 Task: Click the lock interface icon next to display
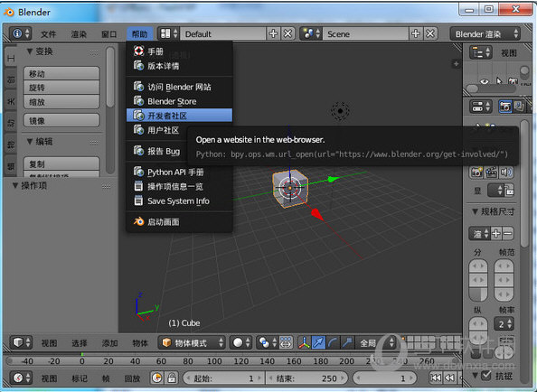tap(510, 191)
